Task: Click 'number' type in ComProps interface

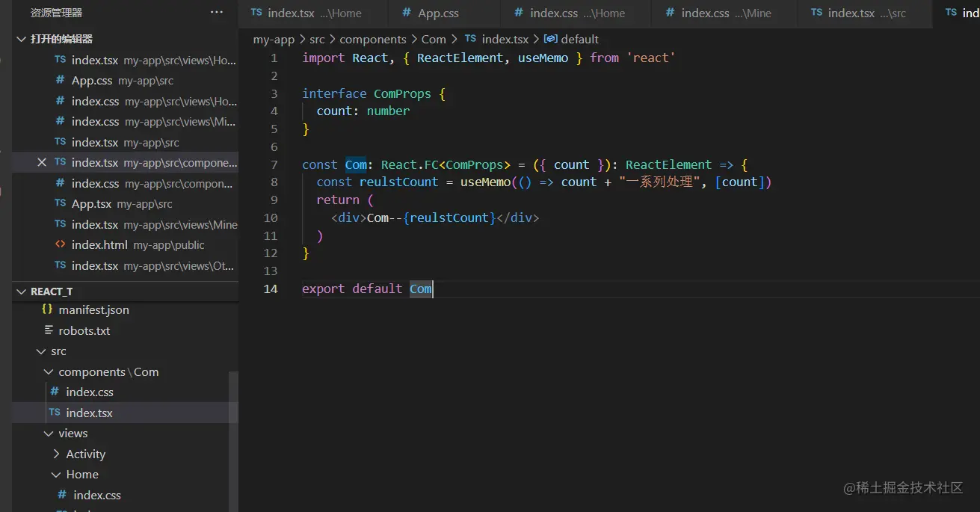Action: pyautogui.click(x=388, y=111)
